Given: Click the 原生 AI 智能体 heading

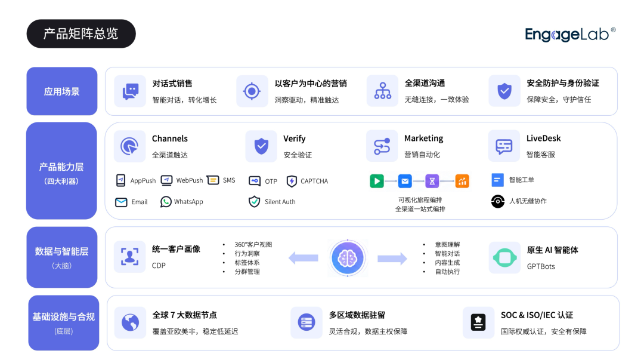Looking at the screenshot, I should coord(552,250).
